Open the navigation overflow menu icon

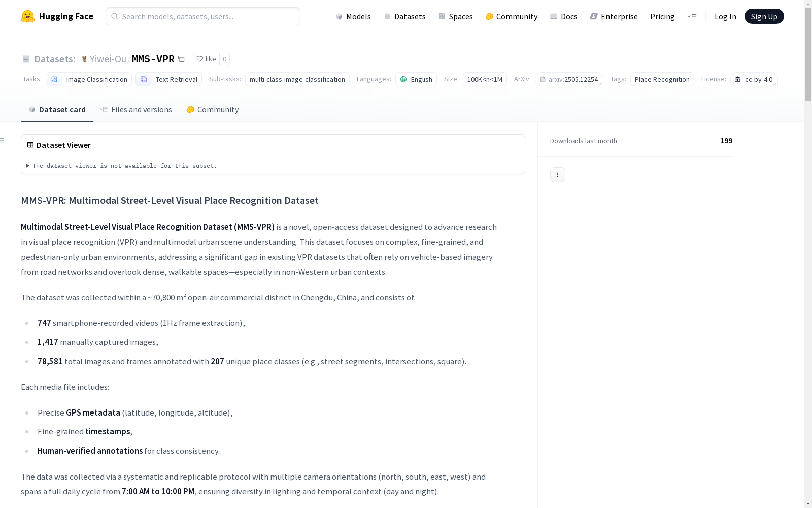click(692, 16)
